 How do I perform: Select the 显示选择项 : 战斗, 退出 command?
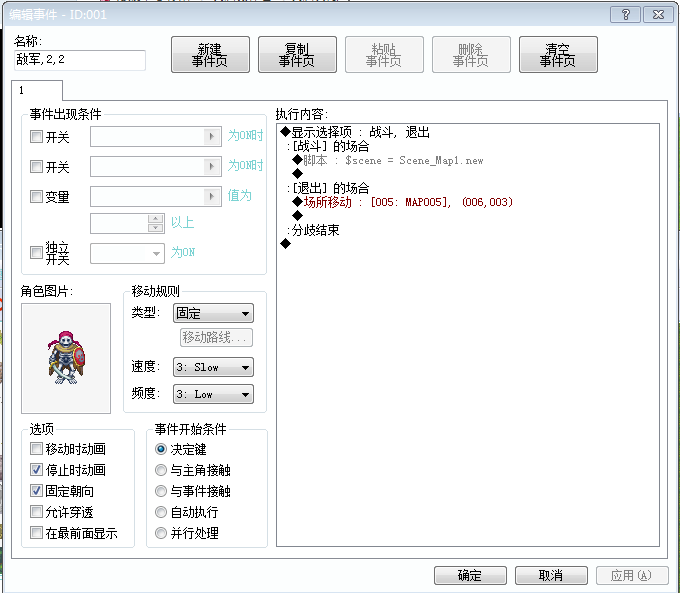(x=355, y=132)
